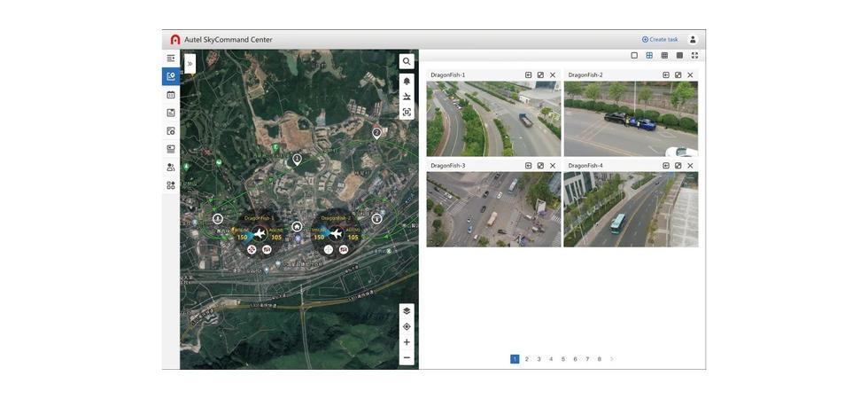Select waypoint marker 2 on map
This screenshot has width=868, height=399.
pos(377,133)
